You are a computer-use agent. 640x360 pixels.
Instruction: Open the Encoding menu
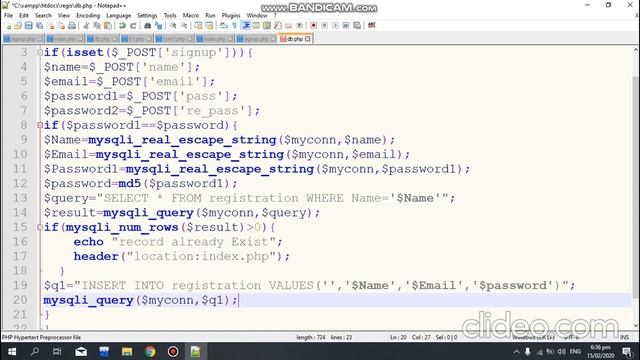[x=88, y=16]
